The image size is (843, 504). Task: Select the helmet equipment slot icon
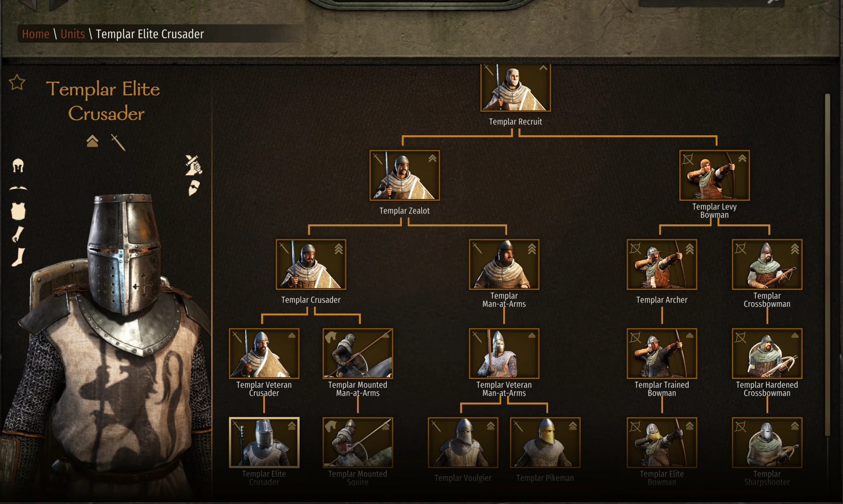pos(18,166)
